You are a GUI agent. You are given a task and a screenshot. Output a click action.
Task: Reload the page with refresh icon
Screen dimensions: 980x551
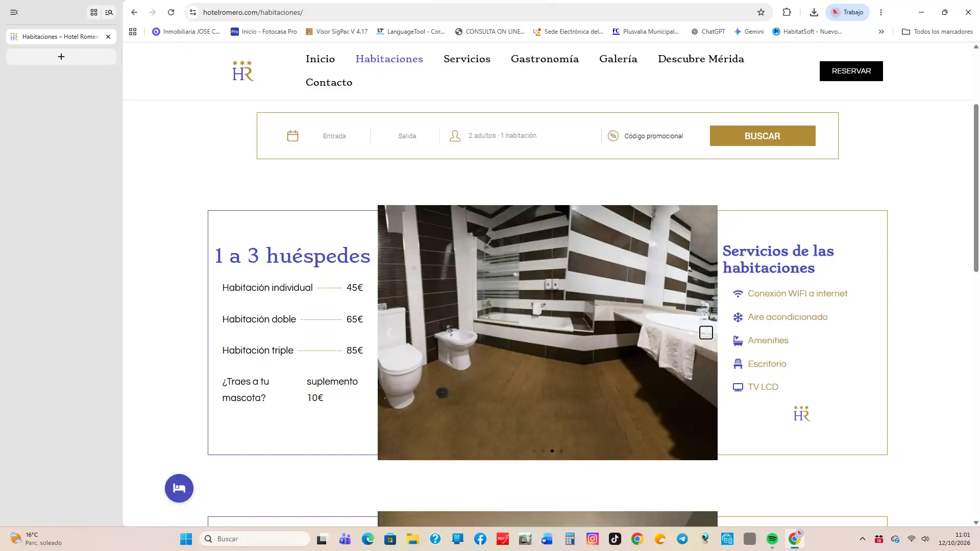click(x=171, y=12)
